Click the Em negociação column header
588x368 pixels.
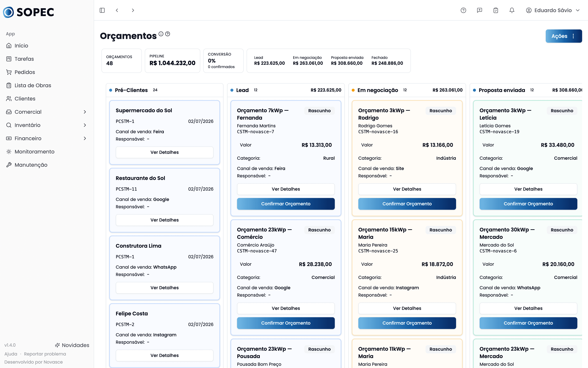[x=407, y=90]
